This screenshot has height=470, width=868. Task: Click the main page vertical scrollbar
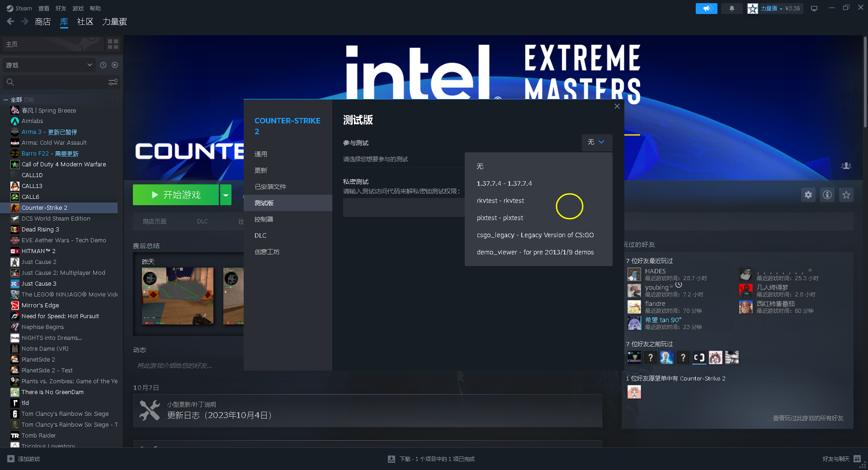[x=865, y=81]
